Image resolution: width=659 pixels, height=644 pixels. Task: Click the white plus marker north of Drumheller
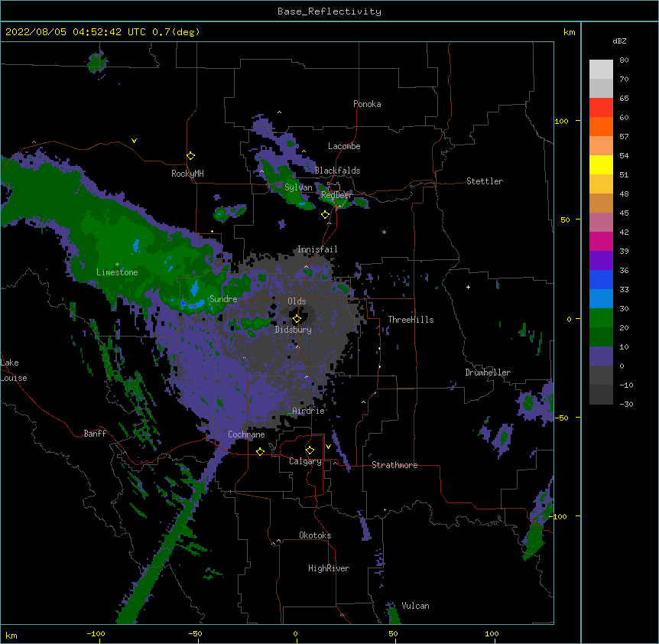[x=468, y=287]
